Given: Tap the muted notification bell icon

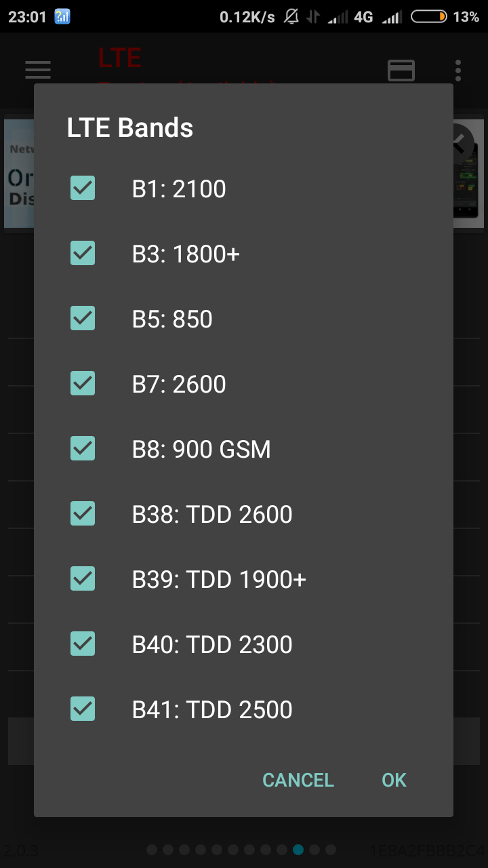Looking at the screenshot, I should [291, 17].
